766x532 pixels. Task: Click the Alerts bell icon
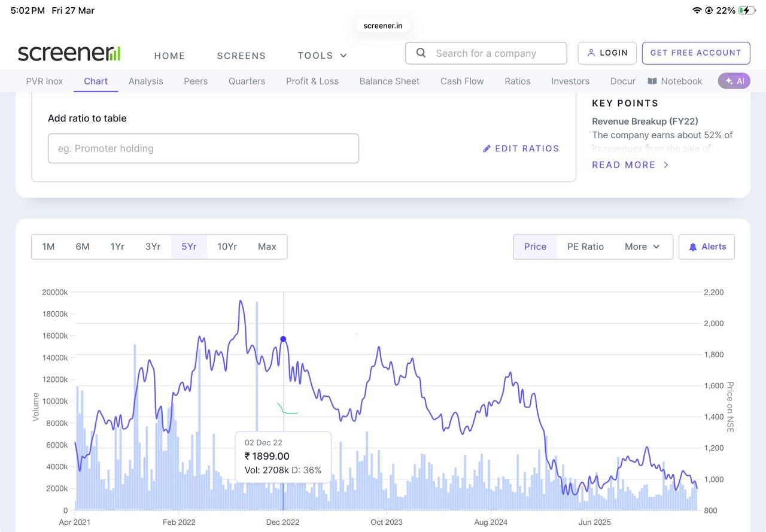pos(693,247)
